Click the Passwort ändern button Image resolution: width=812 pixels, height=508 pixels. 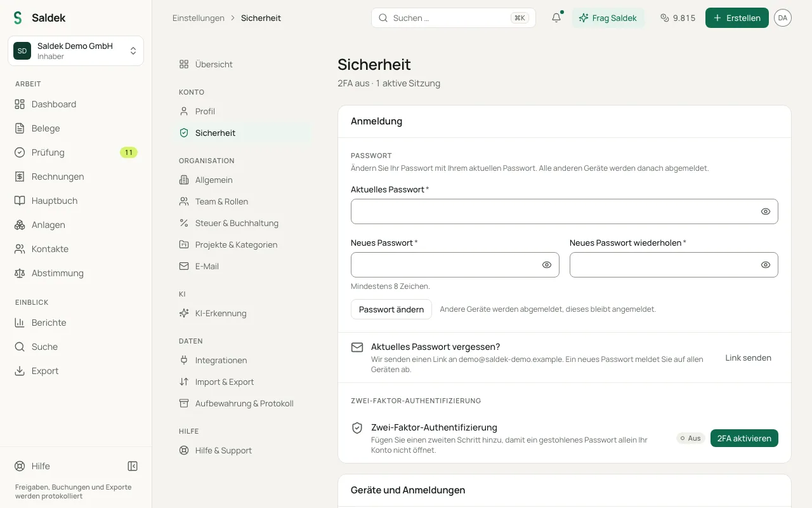(x=391, y=309)
